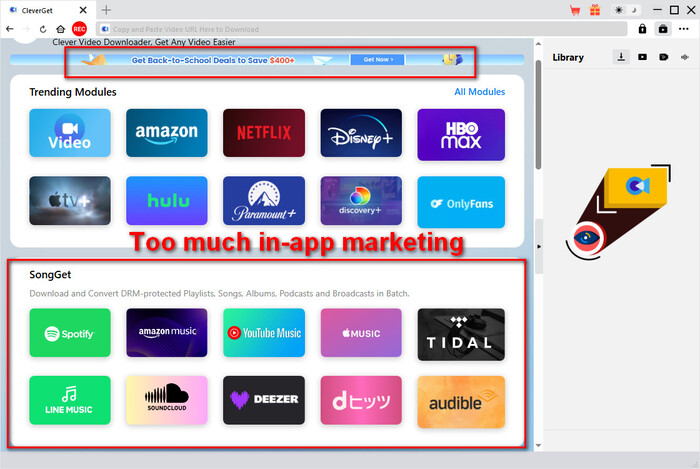Open the gift box icon

click(x=595, y=10)
